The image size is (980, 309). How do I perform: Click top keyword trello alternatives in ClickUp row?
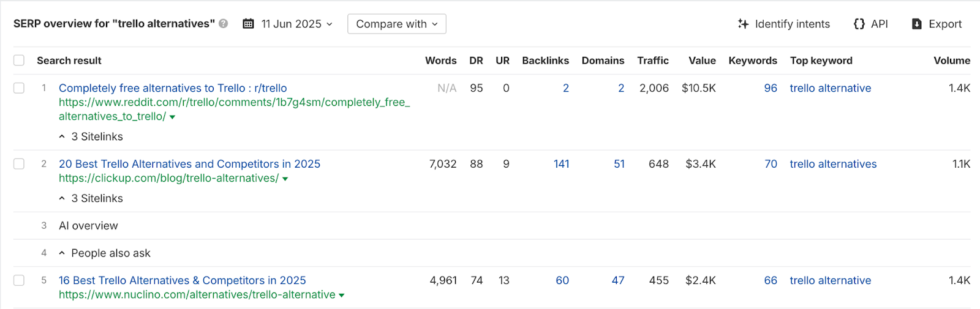[x=833, y=164]
